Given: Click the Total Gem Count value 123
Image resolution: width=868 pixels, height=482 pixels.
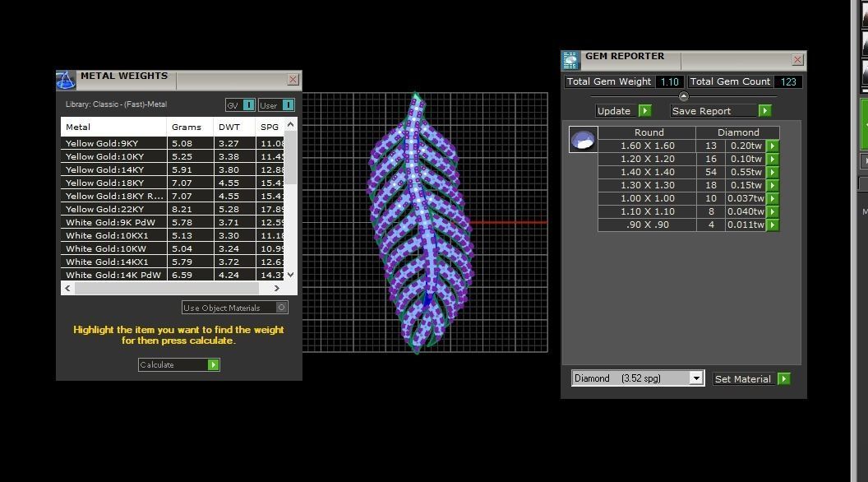Looking at the screenshot, I should [x=788, y=82].
